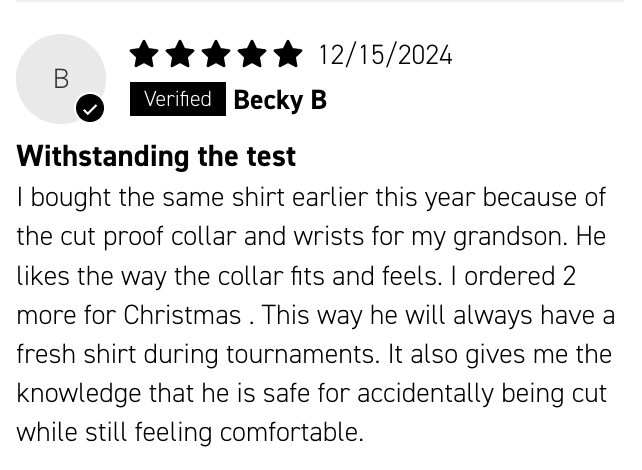Click reviewer name Becky B
Image resolution: width=642 pixels, height=470 pixels.
[280, 100]
